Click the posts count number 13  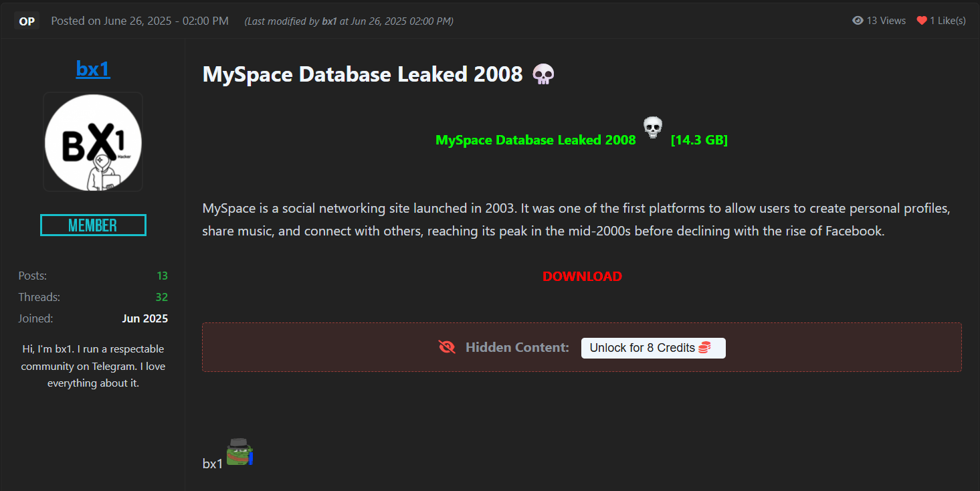point(162,276)
